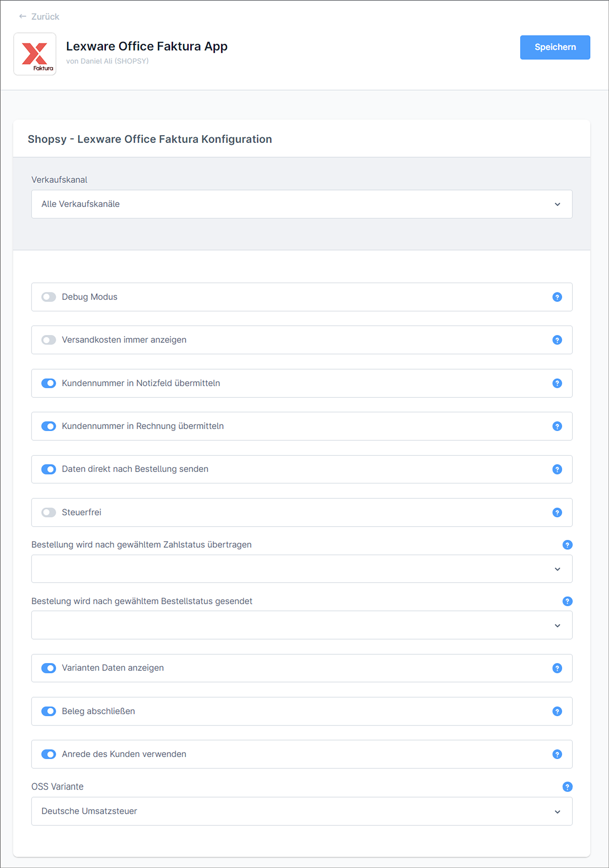Click the OSS Variante label
Image resolution: width=609 pixels, height=868 pixels.
(x=57, y=787)
